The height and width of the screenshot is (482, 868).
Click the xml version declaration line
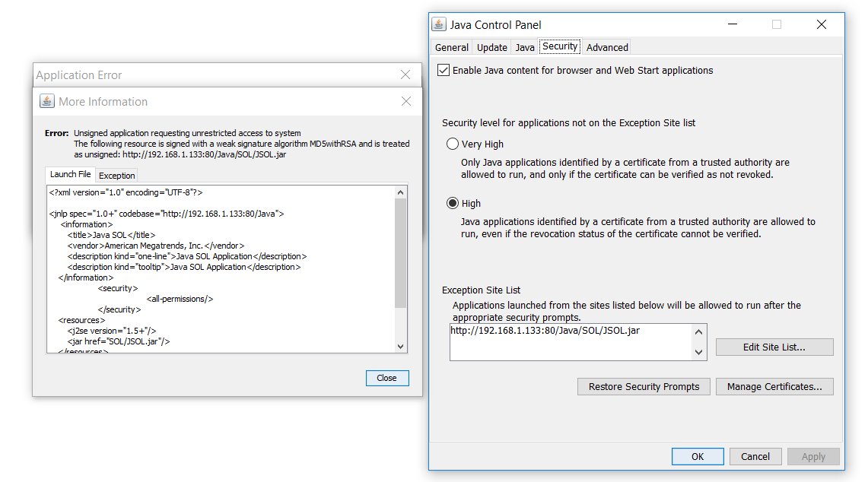126,192
